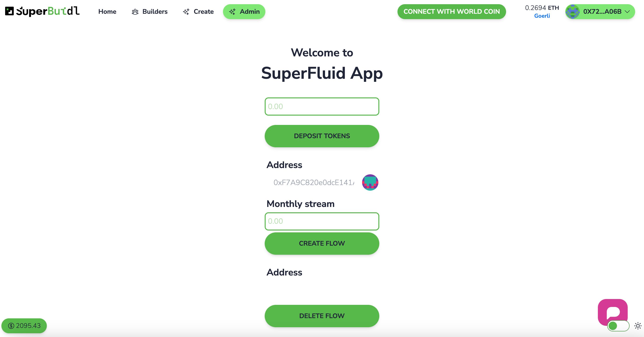Click the recipient address avatar icon

[x=370, y=182]
